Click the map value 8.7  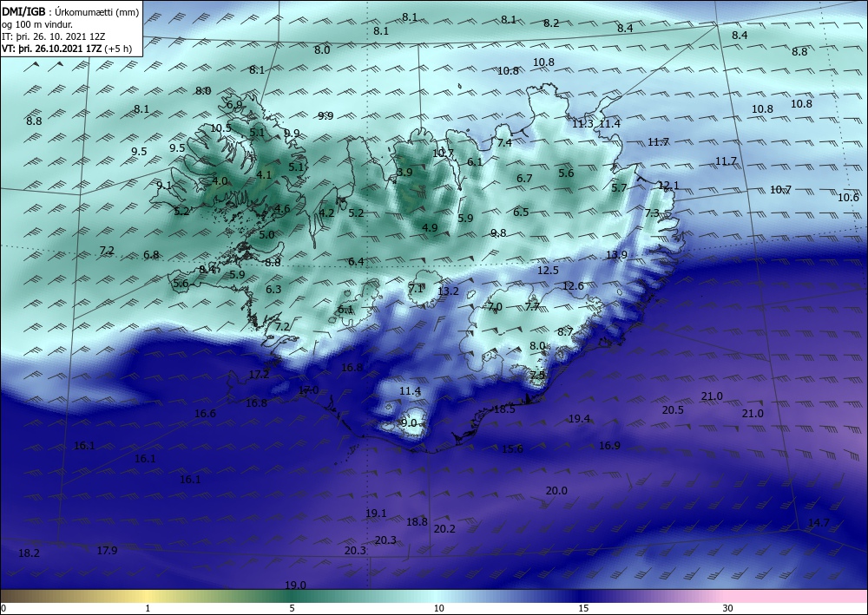click(x=565, y=332)
